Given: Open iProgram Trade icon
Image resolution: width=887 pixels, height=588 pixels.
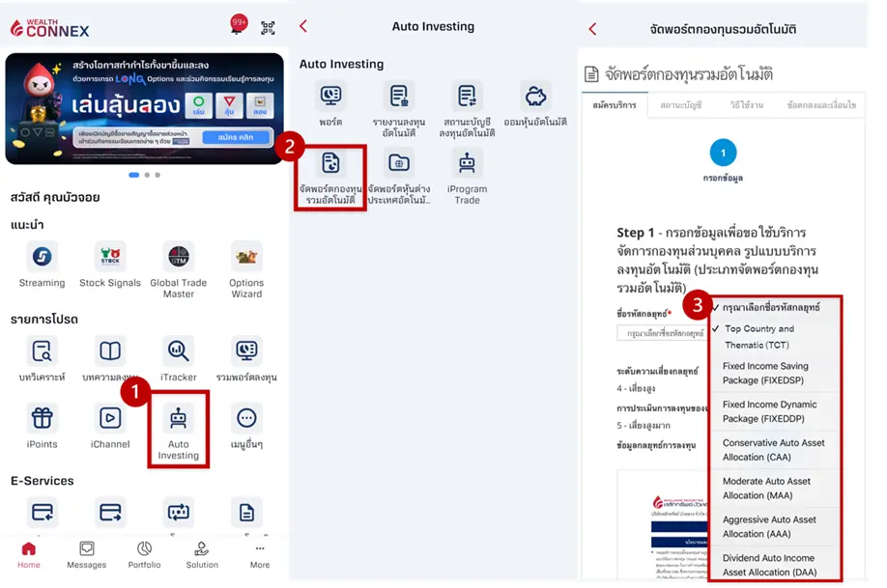Looking at the screenshot, I should (x=467, y=164).
